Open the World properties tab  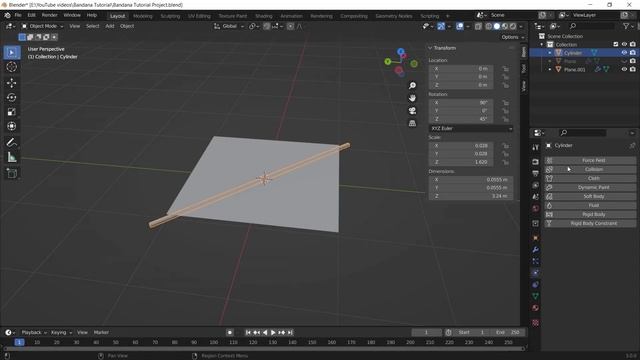tap(536, 208)
